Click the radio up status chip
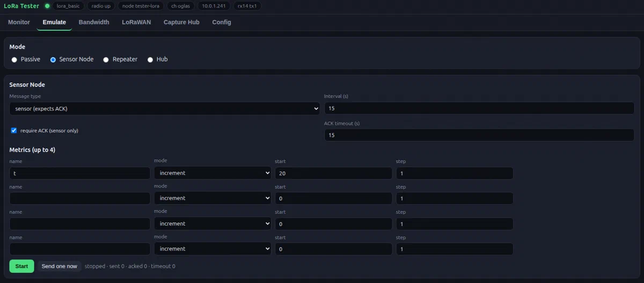The width and height of the screenshot is (644, 283). [x=101, y=6]
